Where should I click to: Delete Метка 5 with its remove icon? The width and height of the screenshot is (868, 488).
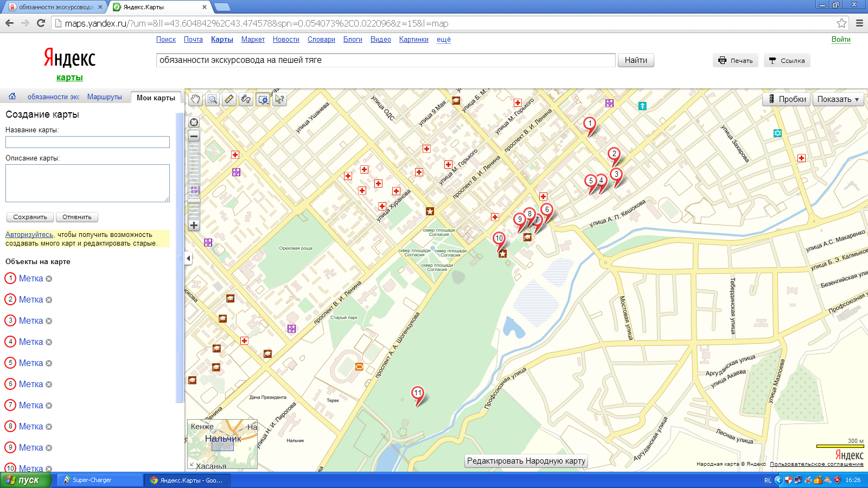(x=49, y=363)
